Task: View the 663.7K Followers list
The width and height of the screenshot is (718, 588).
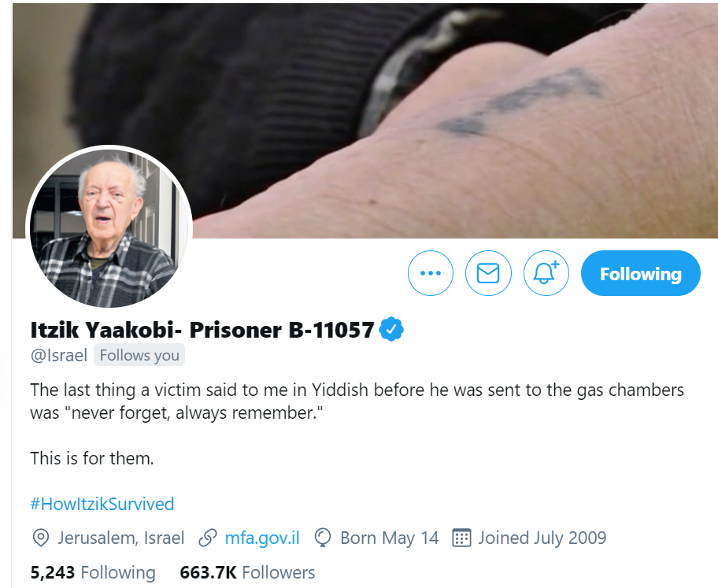Action: tap(247, 572)
